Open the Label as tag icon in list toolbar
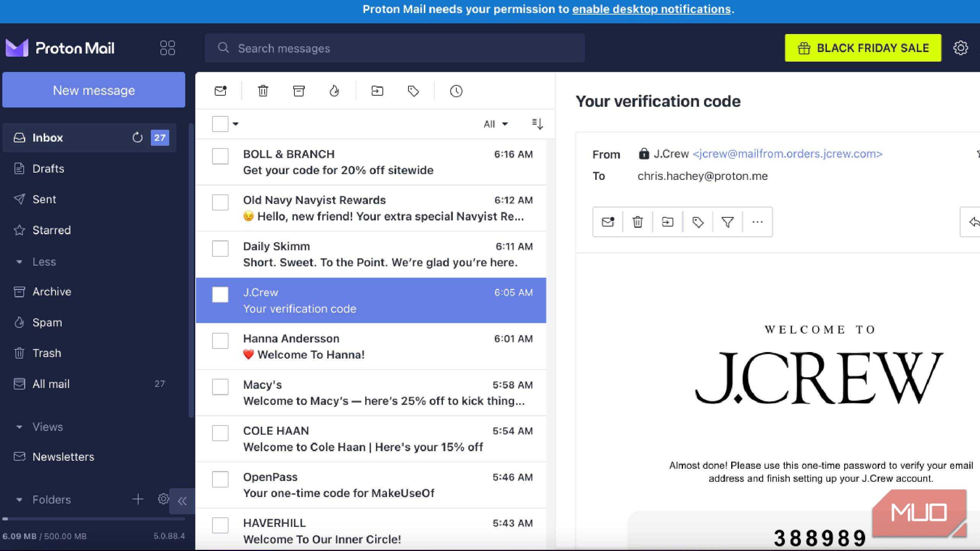Screen dimensions: 980x551 [413, 91]
